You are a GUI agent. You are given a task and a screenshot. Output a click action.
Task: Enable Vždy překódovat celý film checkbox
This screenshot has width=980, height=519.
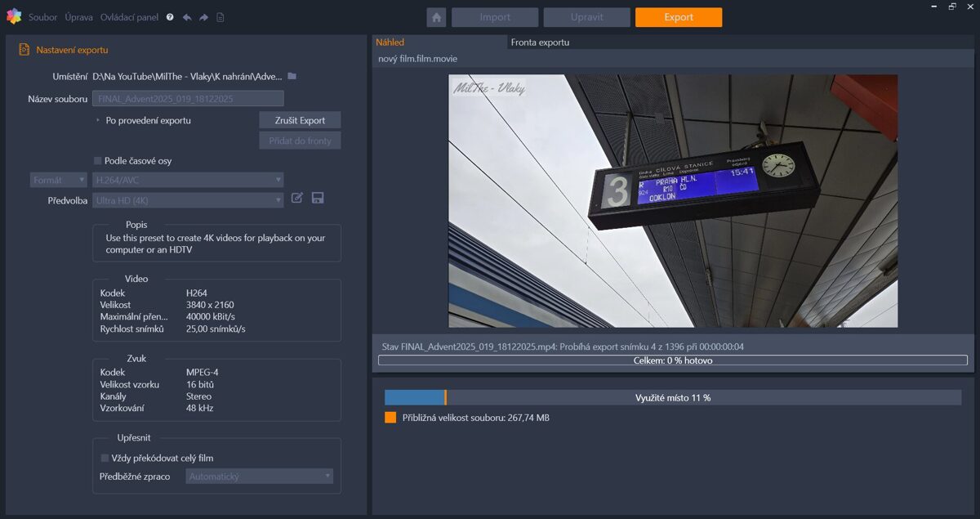(x=105, y=459)
